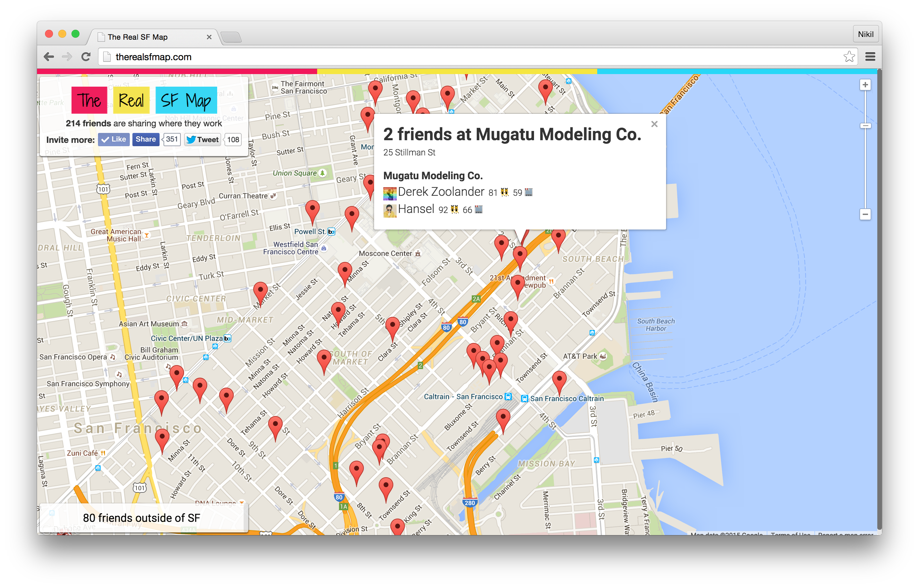Click the bookmark star in the address bar
Viewport: 919px width, 588px height.
(x=850, y=57)
